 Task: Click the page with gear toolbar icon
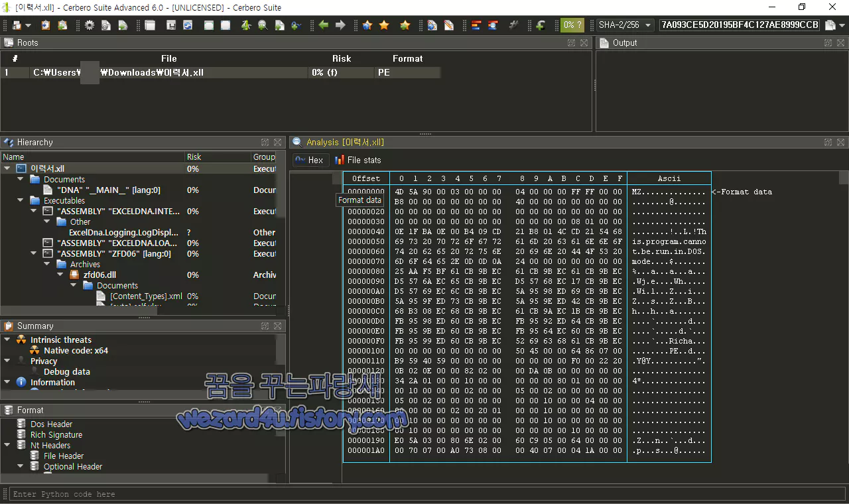[106, 25]
